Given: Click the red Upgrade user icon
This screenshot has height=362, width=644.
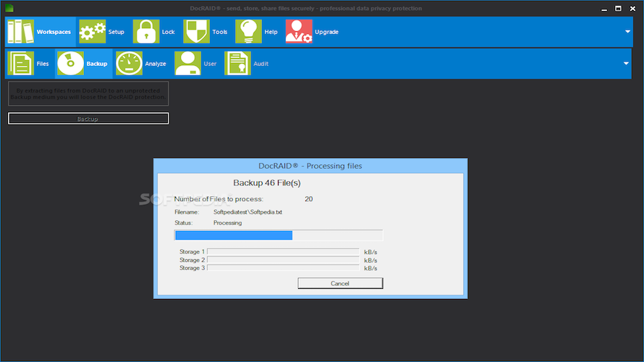Looking at the screenshot, I should point(299,32).
